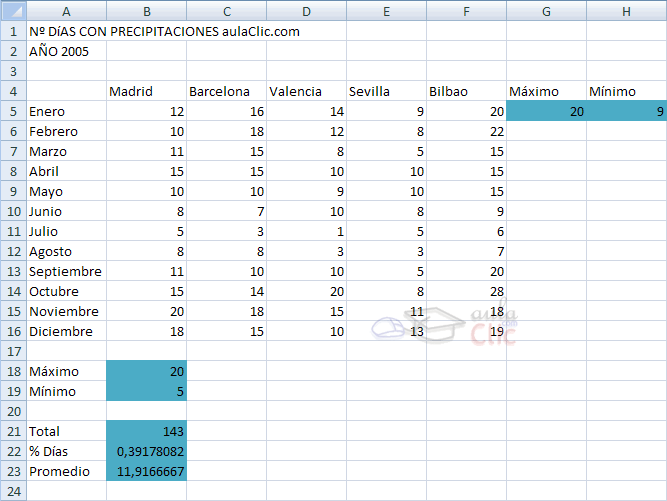Select the % Días value 0,39178082
667x501 pixels.
(x=146, y=451)
